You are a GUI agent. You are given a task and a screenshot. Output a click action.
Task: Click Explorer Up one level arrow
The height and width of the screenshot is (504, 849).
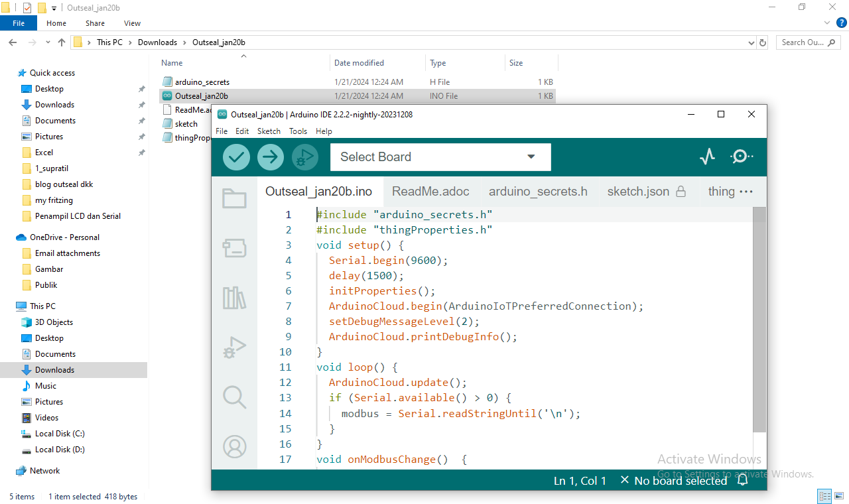(62, 42)
